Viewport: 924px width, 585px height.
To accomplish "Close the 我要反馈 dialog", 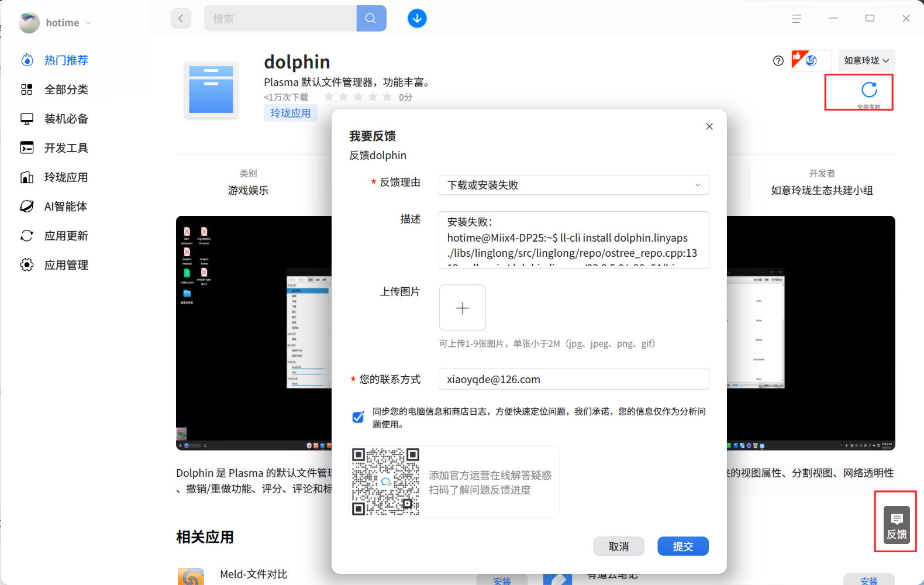I will click(709, 126).
